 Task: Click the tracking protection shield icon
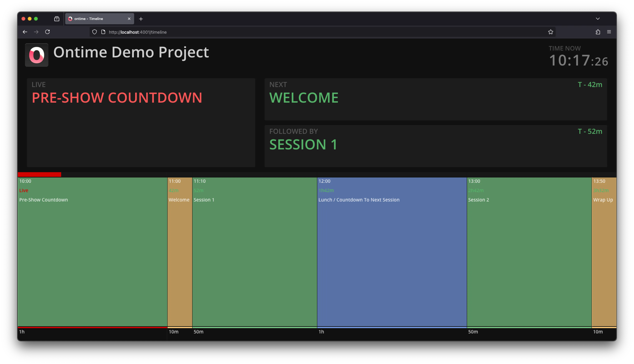(95, 32)
